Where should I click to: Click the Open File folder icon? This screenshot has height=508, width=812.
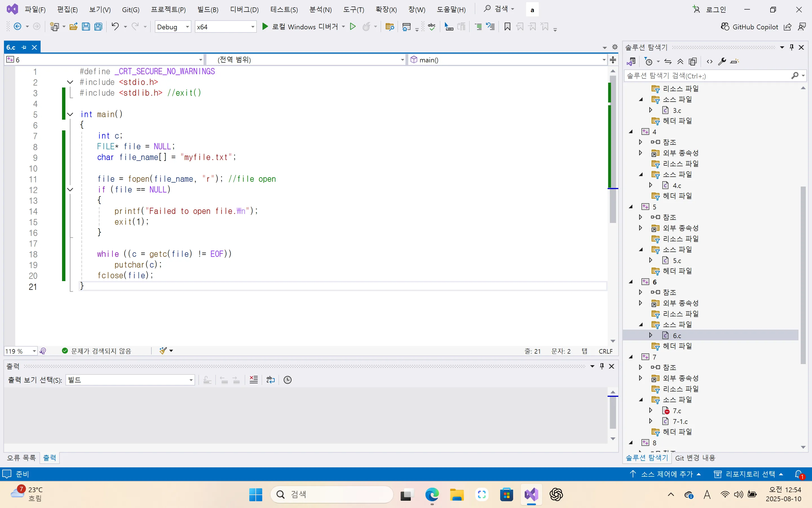pyautogui.click(x=74, y=27)
